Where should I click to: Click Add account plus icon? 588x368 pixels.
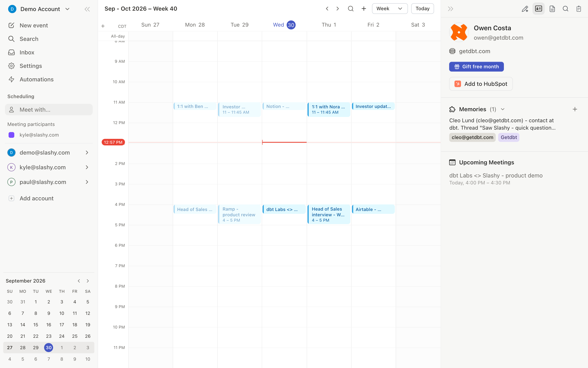[11, 198]
